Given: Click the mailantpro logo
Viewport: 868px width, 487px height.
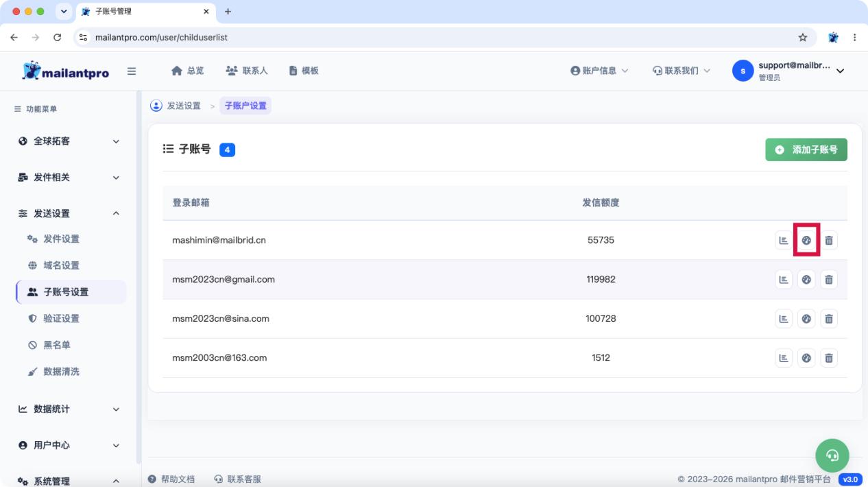Looking at the screenshot, I should click(66, 71).
